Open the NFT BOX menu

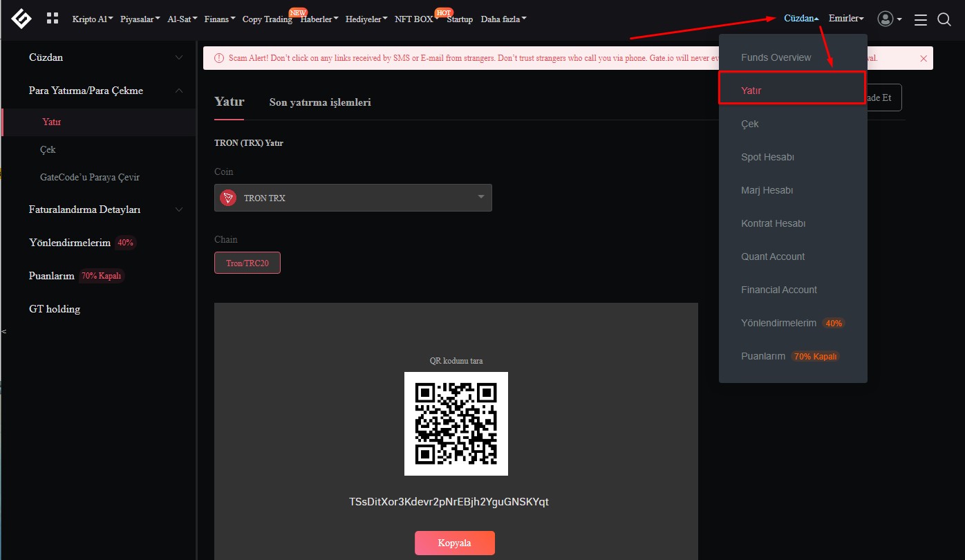tap(417, 19)
